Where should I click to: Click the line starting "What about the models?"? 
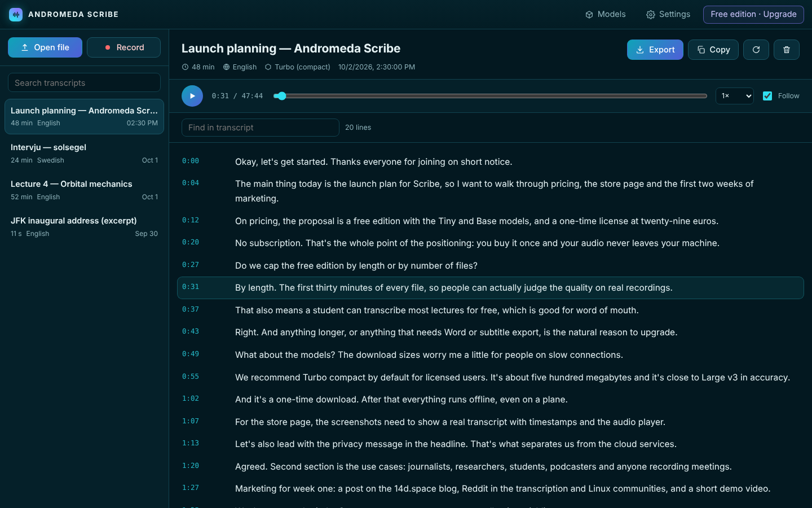click(429, 355)
